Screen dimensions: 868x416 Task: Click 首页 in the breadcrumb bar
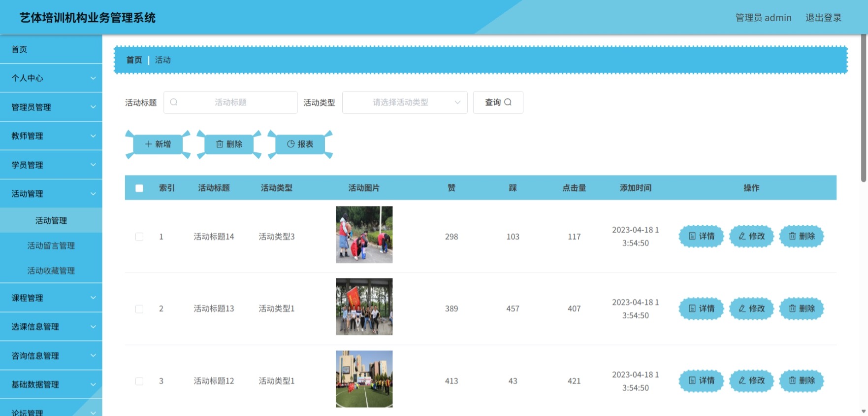(x=134, y=60)
